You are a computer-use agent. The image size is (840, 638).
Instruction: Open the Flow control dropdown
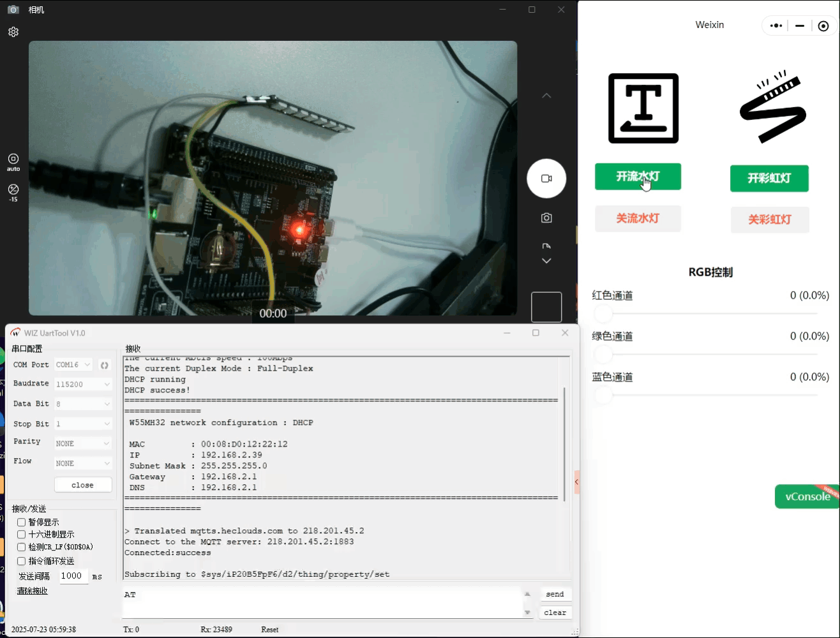pyautogui.click(x=83, y=463)
